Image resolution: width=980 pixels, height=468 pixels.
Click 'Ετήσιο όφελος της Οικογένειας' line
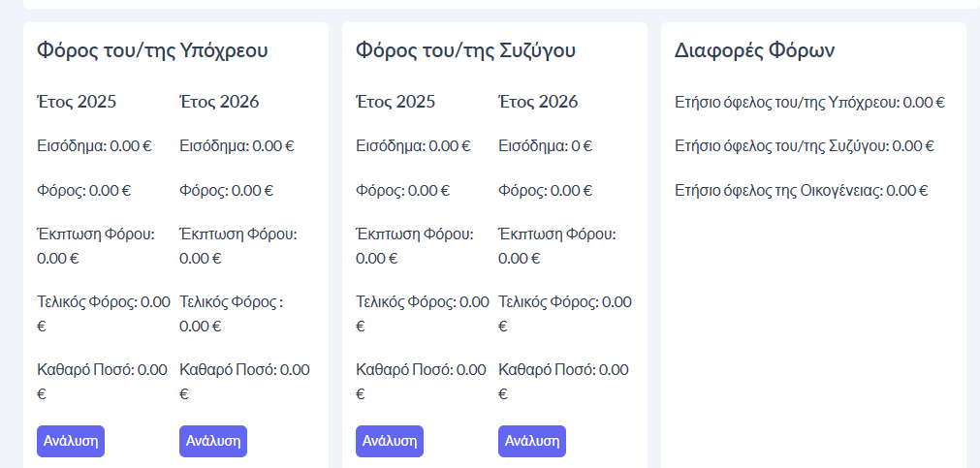click(x=801, y=191)
